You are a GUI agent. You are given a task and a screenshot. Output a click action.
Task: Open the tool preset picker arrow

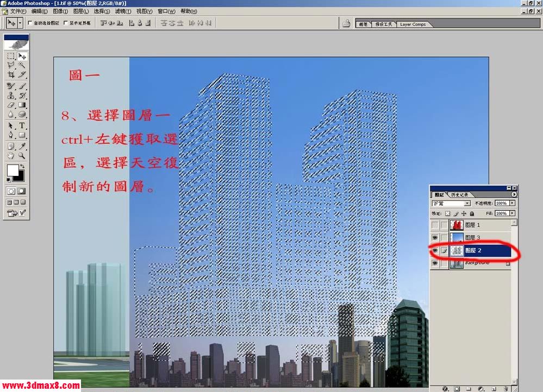coord(21,23)
